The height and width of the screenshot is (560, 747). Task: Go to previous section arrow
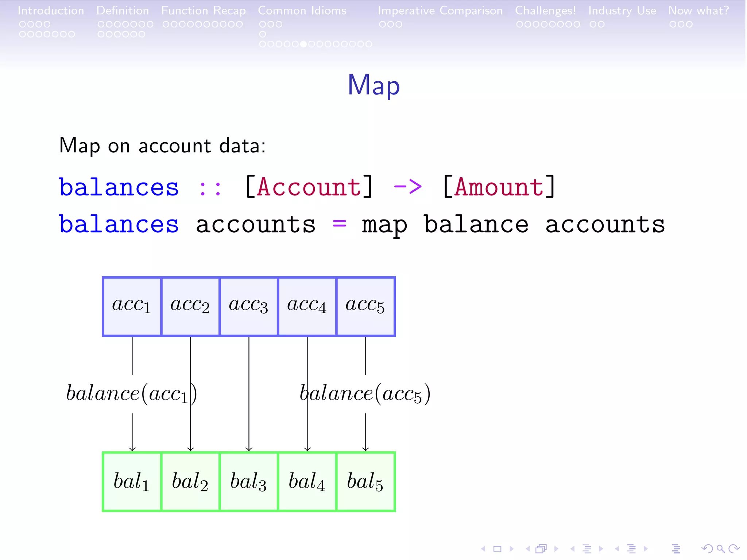(617, 549)
